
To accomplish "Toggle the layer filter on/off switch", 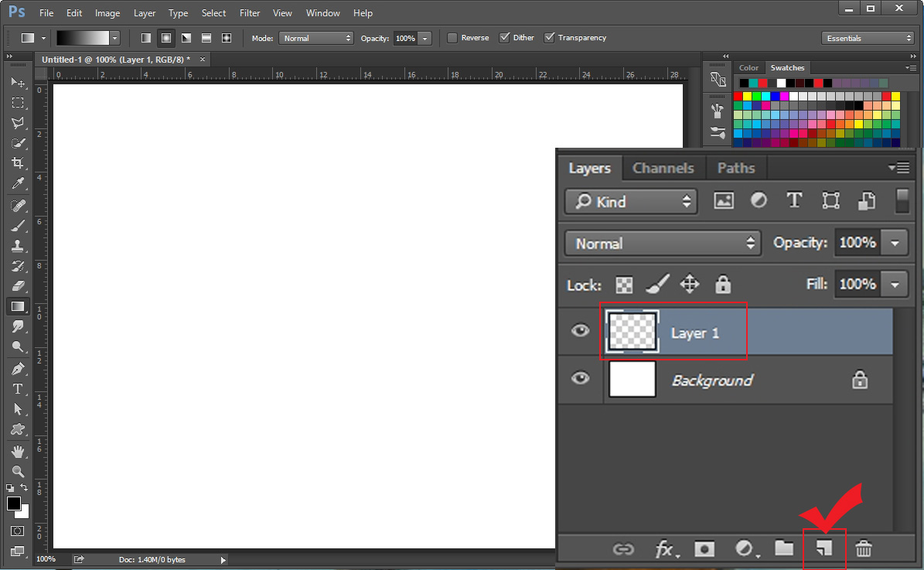I will click(902, 200).
